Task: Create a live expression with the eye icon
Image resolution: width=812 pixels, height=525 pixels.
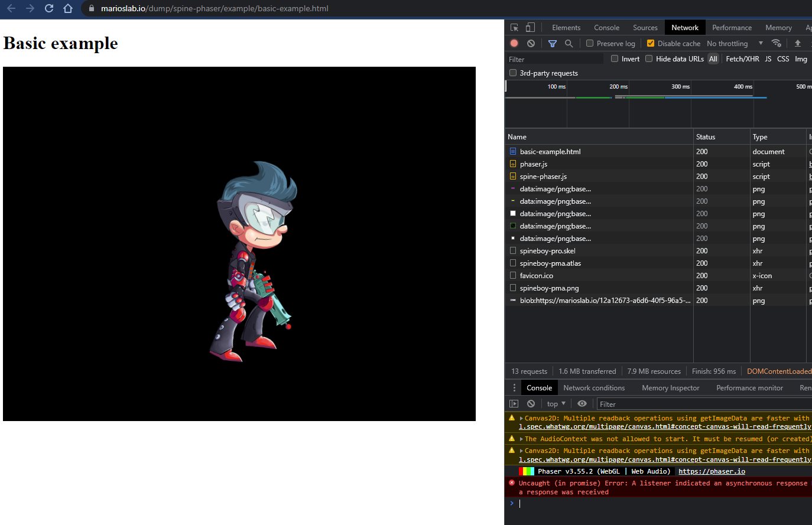Action: (582, 403)
